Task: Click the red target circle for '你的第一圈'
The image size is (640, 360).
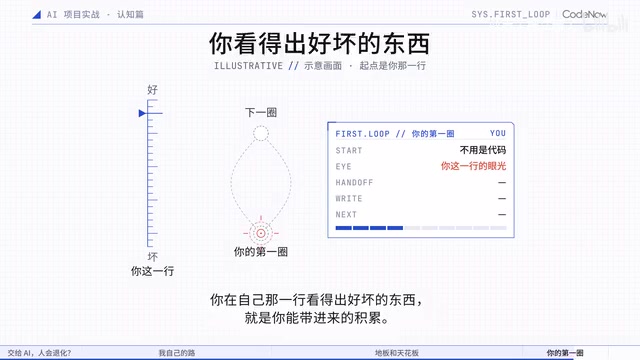Action: click(x=261, y=233)
